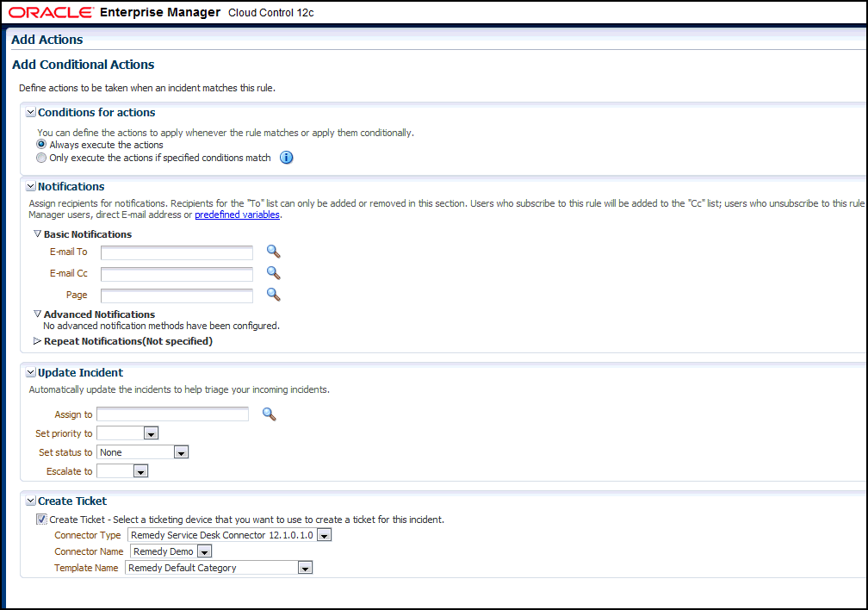Collapse the Advanced Notifications triangle
Image resolution: width=868 pixels, height=610 pixels.
[37, 314]
